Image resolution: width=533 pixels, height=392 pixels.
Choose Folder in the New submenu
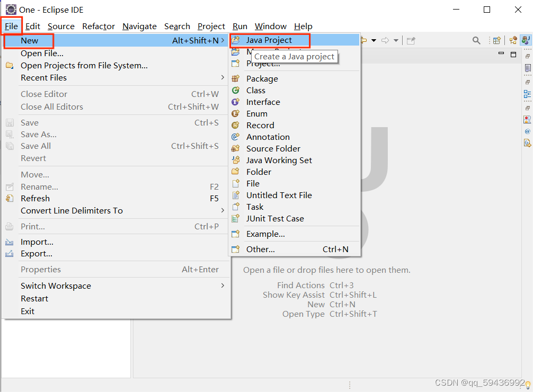[295, 172]
